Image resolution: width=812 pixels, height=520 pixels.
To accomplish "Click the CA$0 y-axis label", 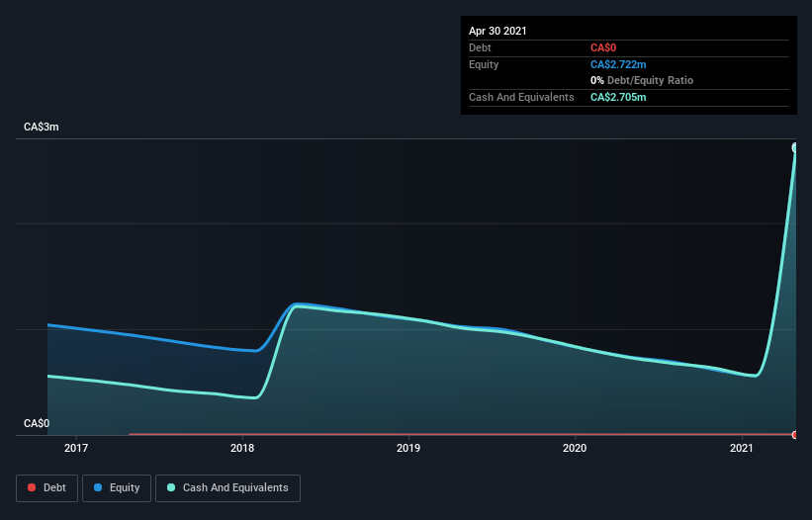I will pos(37,424).
